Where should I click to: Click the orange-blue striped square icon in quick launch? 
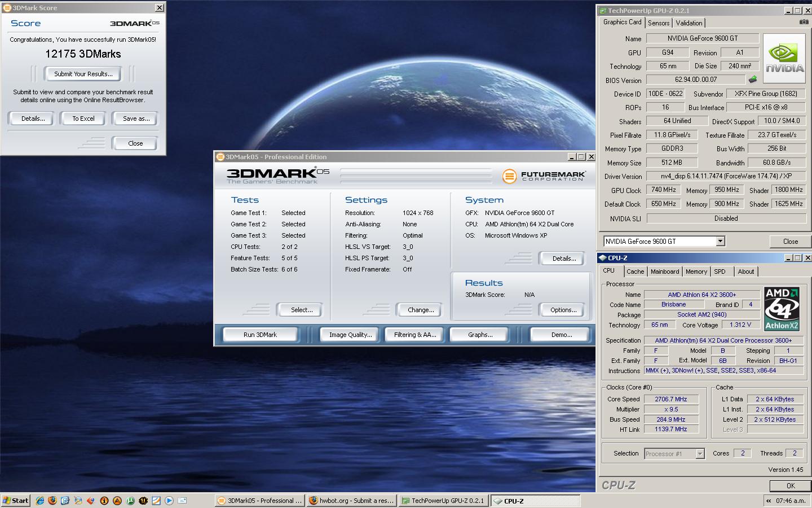[x=156, y=501]
